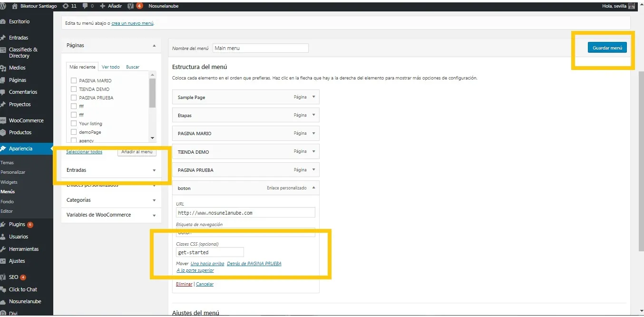Collapse the boton menu item
Image resolution: width=644 pixels, height=317 pixels.
click(313, 188)
